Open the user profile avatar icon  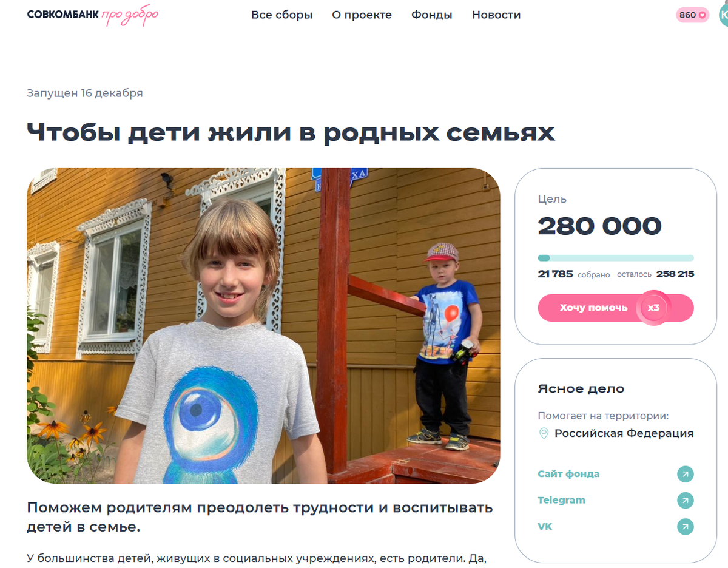point(723,15)
